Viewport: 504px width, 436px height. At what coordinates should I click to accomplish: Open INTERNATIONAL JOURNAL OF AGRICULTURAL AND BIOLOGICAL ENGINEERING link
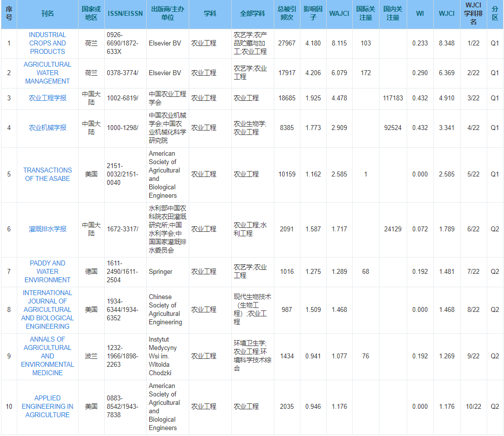coord(47,309)
